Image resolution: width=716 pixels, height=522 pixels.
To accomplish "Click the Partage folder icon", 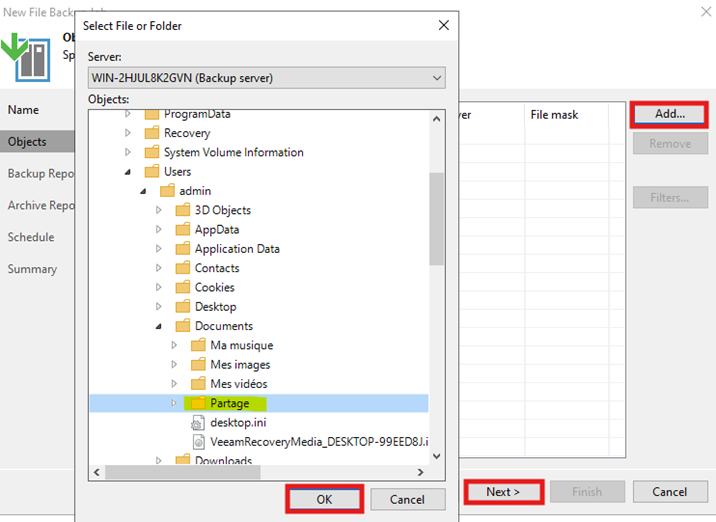I will tap(198, 403).
